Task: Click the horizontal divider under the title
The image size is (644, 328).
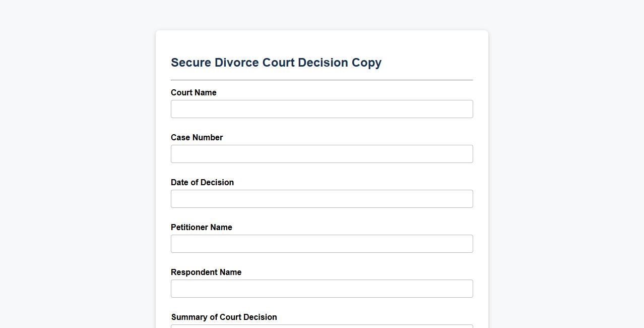Action: point(321,80)
